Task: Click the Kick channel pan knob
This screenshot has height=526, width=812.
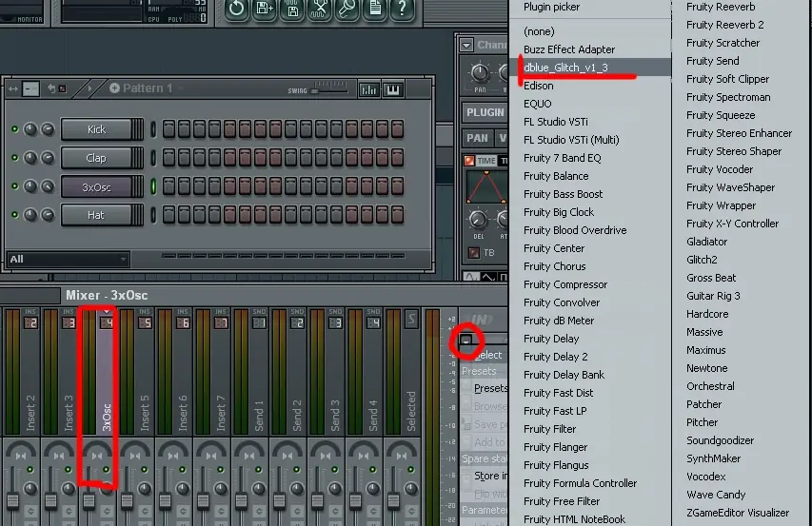Action: point(30,129)
